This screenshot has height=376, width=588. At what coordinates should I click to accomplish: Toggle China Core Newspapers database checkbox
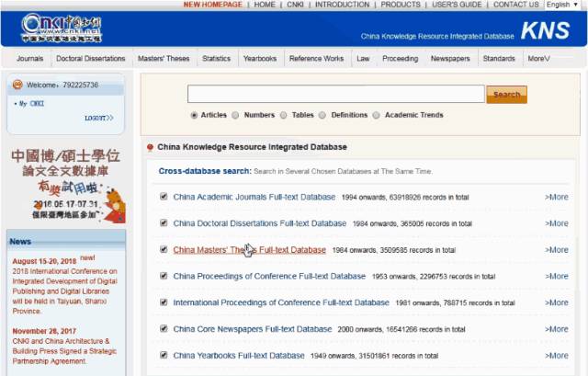[x=164, y=329]
